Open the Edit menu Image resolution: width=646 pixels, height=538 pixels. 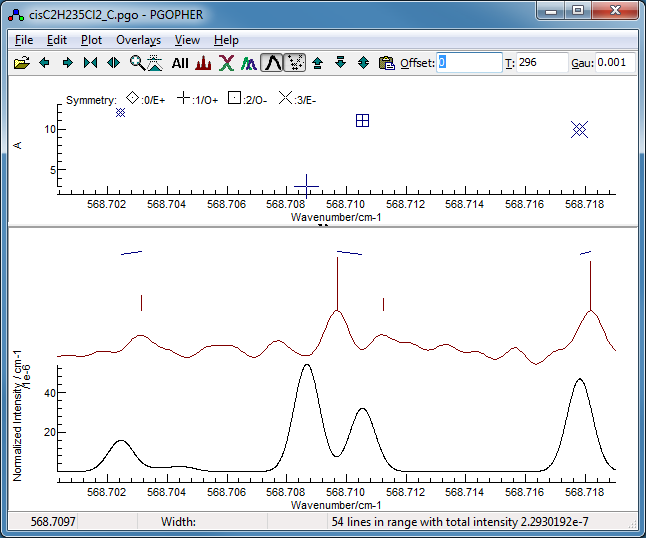tap(56, 40)
